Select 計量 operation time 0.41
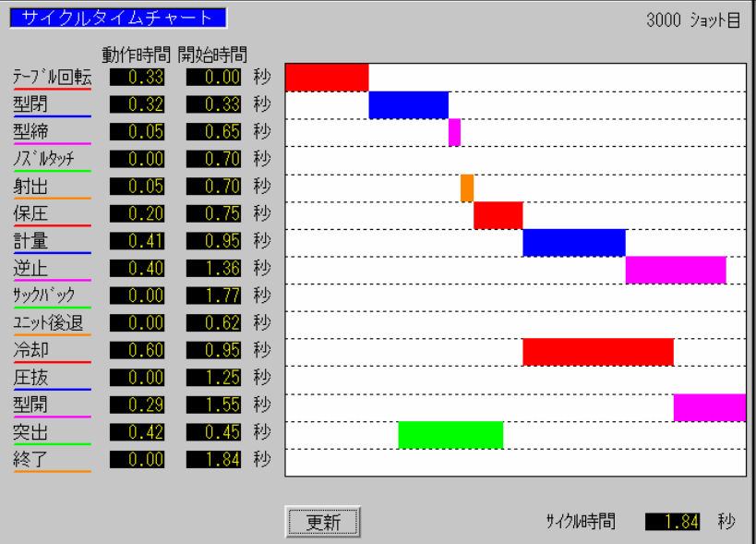 pyautogui.click(x=137, y=241)
